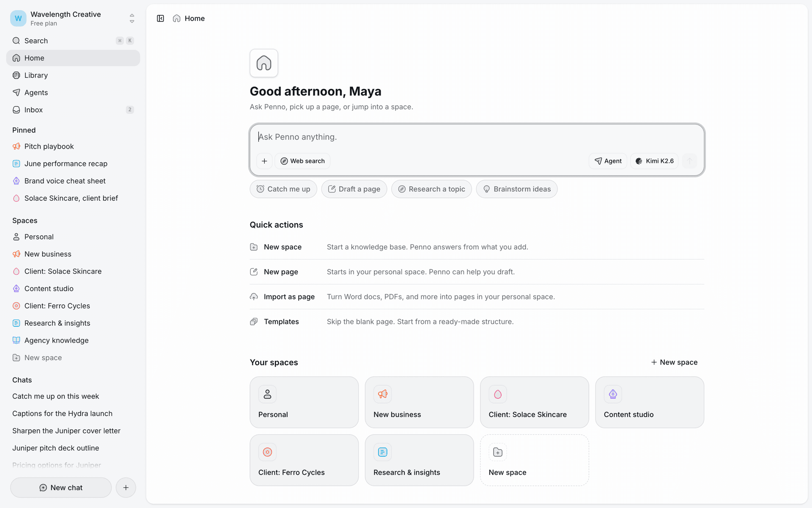Click New page quick action

tap(477, 272)
